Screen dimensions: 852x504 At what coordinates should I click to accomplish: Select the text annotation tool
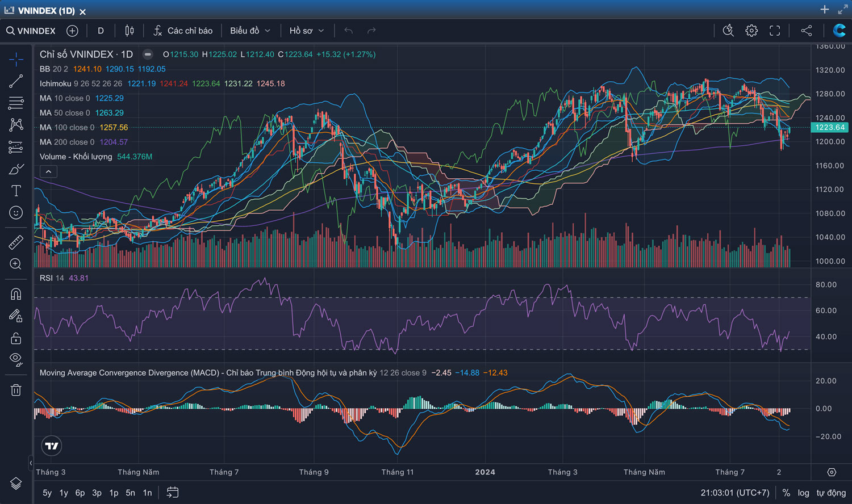(16, 191)
